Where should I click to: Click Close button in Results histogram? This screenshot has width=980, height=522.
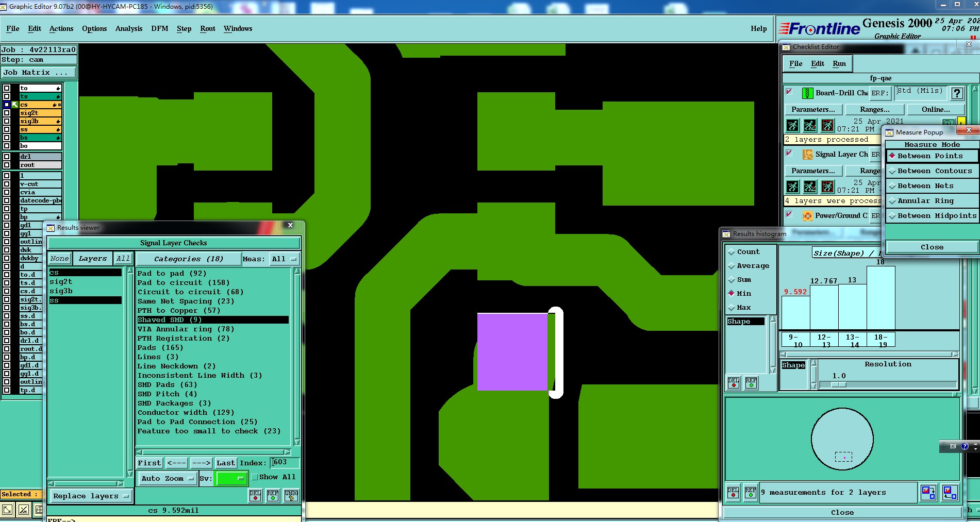(842, 513)
